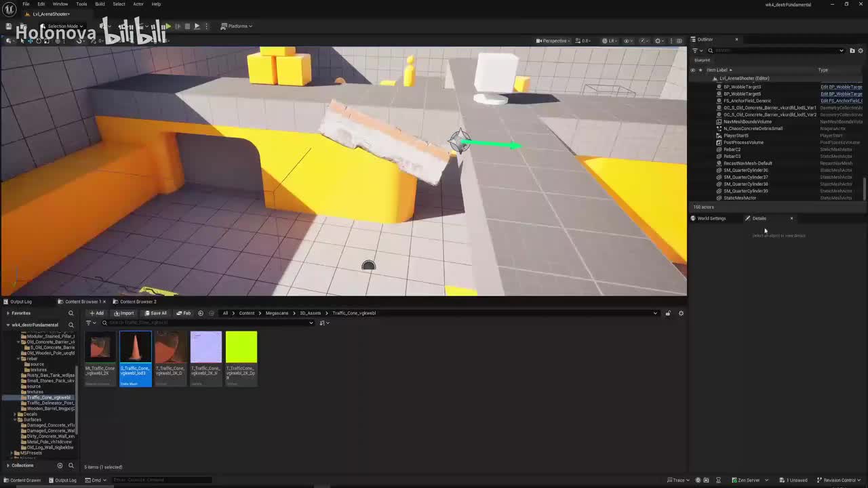Click the Megascans breadcrumb
Screen dimensions: 868x488
tap(277, 313)
